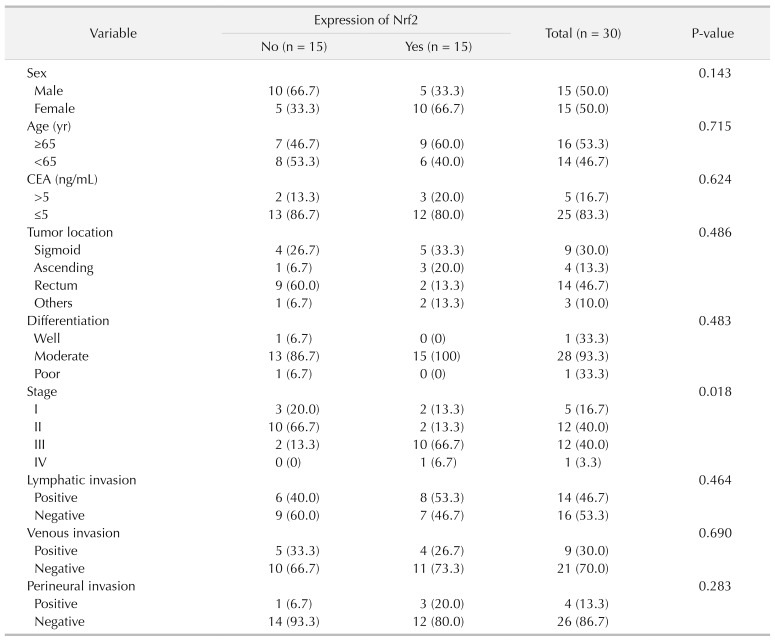Select the 'Perineural invasion' row label
775x641 pixels.
point(78,584)
